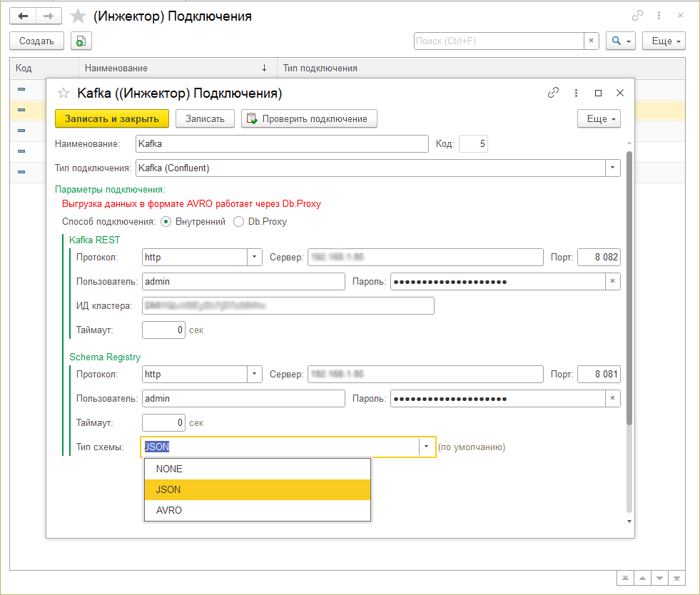The image size is (700, 595).
Task: Add list window to favorites with gray star
Action: click(78, 16)
